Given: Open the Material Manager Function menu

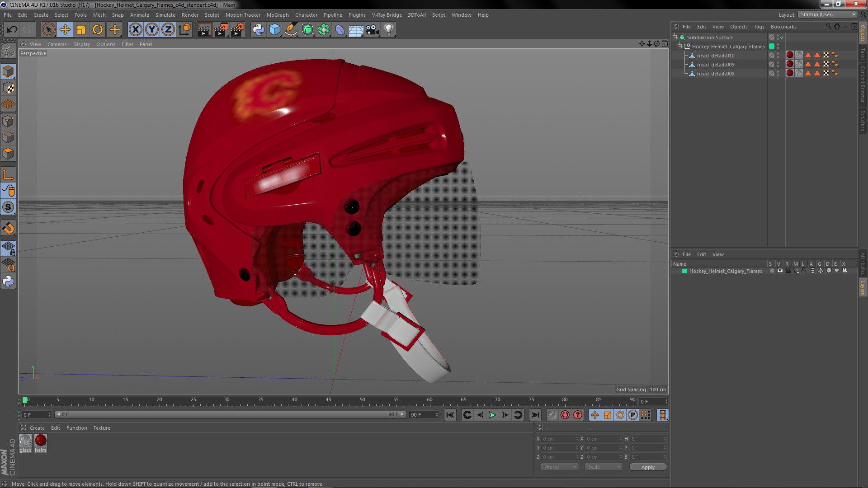Looking at the screenshot, I should (x=76, y=428).
